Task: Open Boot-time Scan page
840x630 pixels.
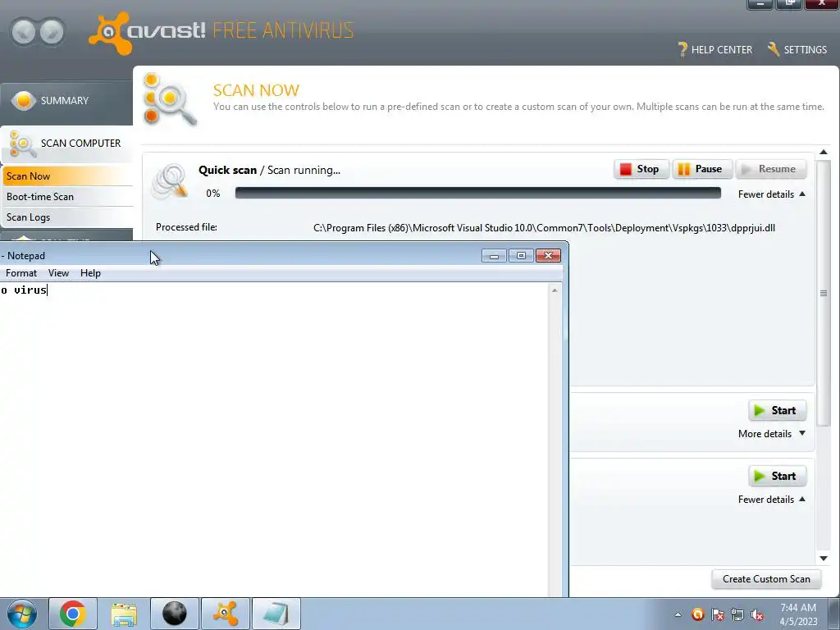Action: point(66,197)
